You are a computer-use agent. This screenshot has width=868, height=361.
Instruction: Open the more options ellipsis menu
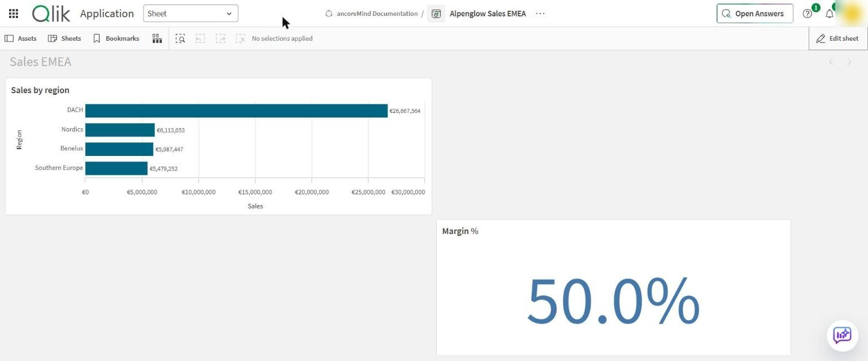pos(540,14)
